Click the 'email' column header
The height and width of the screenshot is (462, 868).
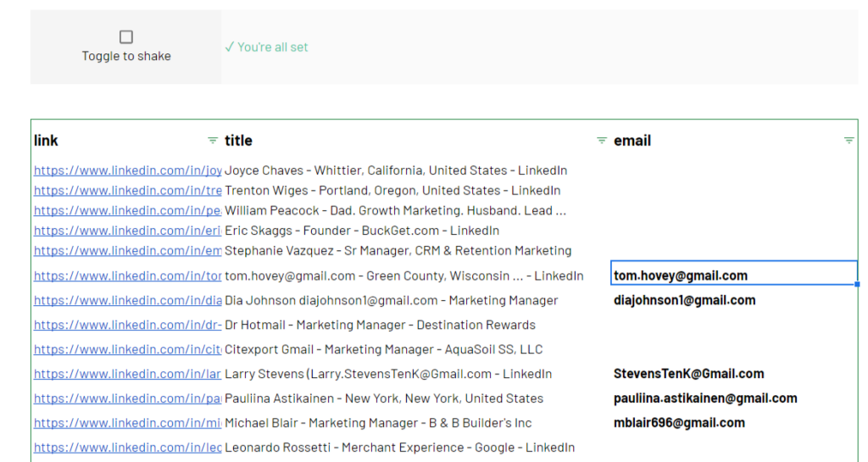pos(632,141)
